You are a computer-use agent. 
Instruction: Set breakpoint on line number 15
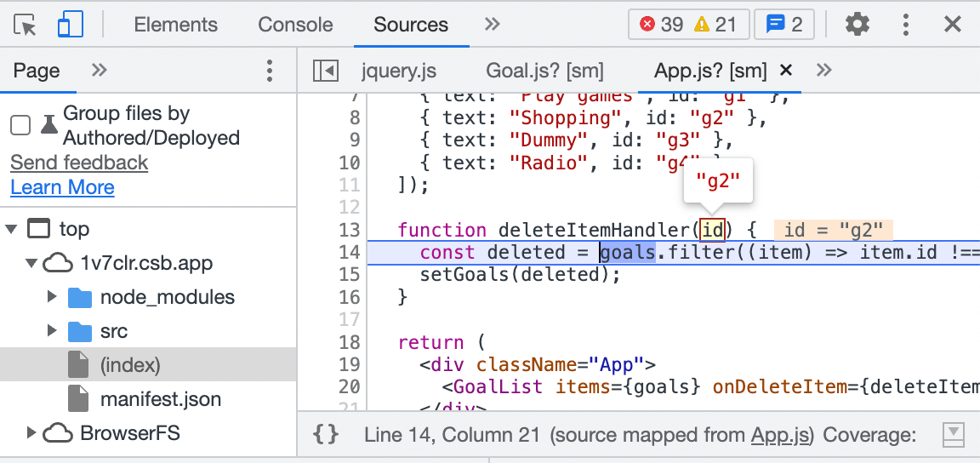(x=351, y=275)
